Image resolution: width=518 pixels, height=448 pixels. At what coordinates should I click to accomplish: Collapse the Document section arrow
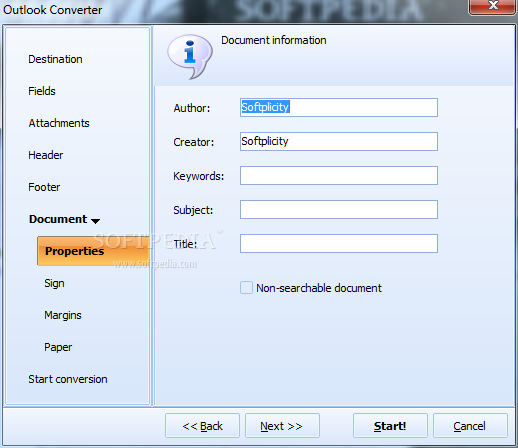(x=95, y=221)
